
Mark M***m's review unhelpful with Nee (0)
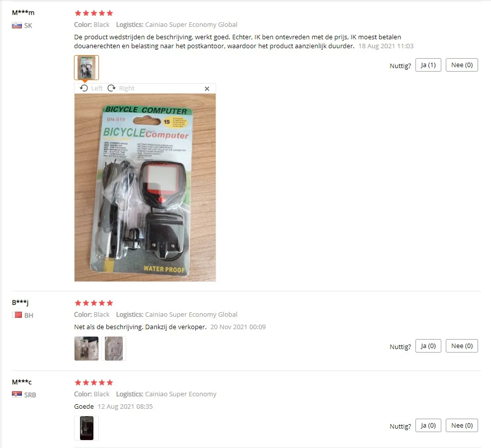click(462, 65)
